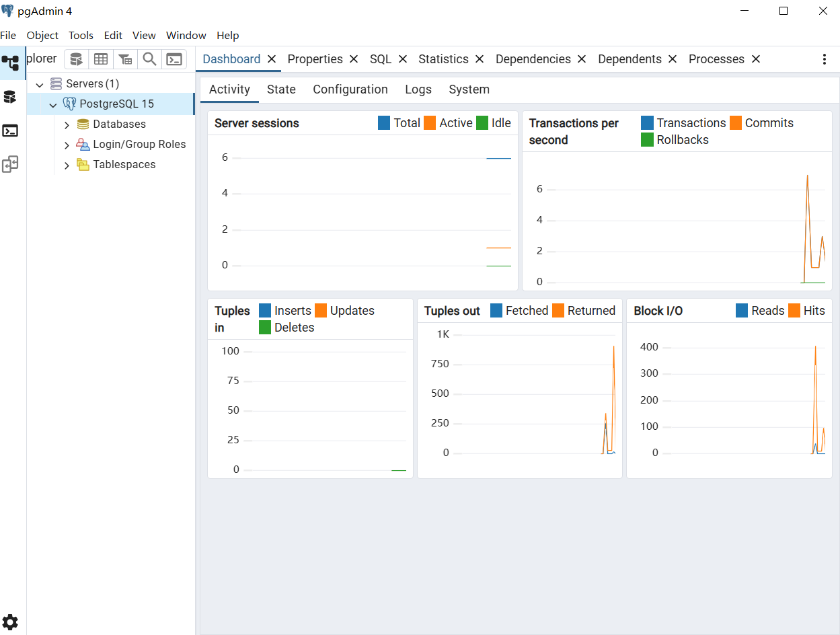Open the View menu

[x=144, y=36]
